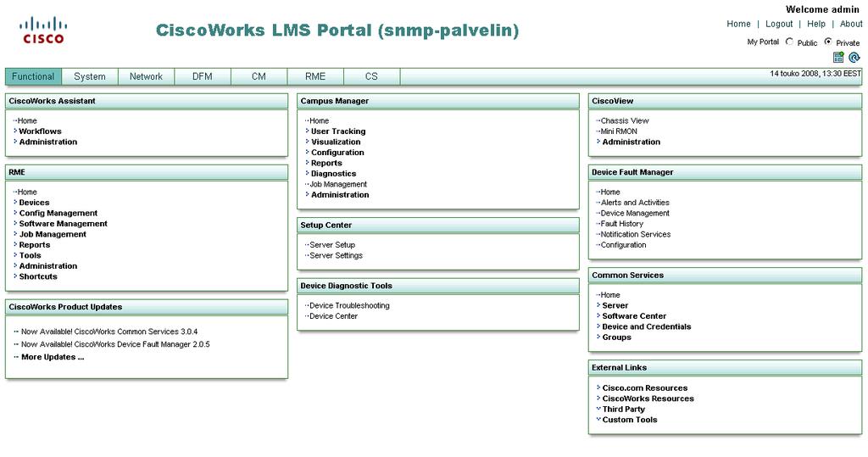868x457 pixels.
Task: Open Home in Device Fault Manager
Action: [x=610, y=192]
